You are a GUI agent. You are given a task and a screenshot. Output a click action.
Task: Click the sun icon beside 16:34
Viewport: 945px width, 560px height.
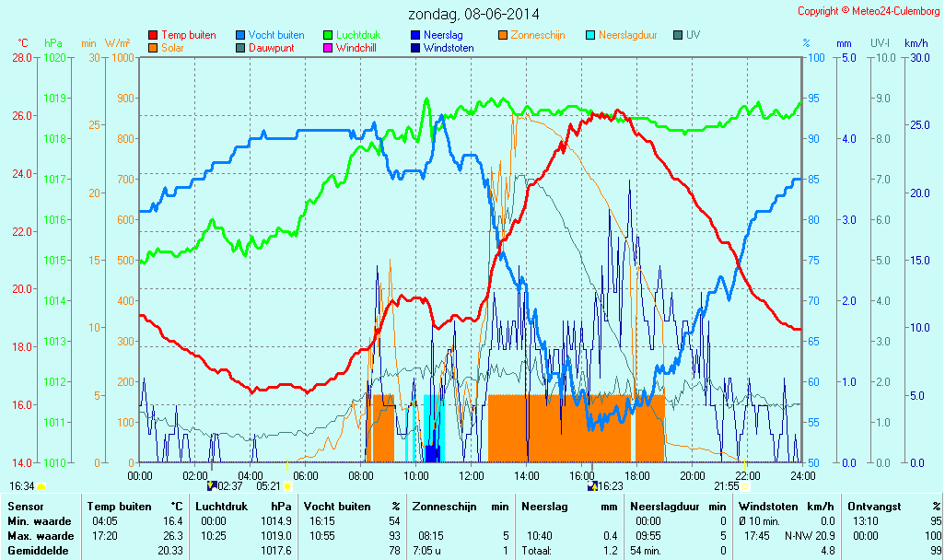[41, 485]
